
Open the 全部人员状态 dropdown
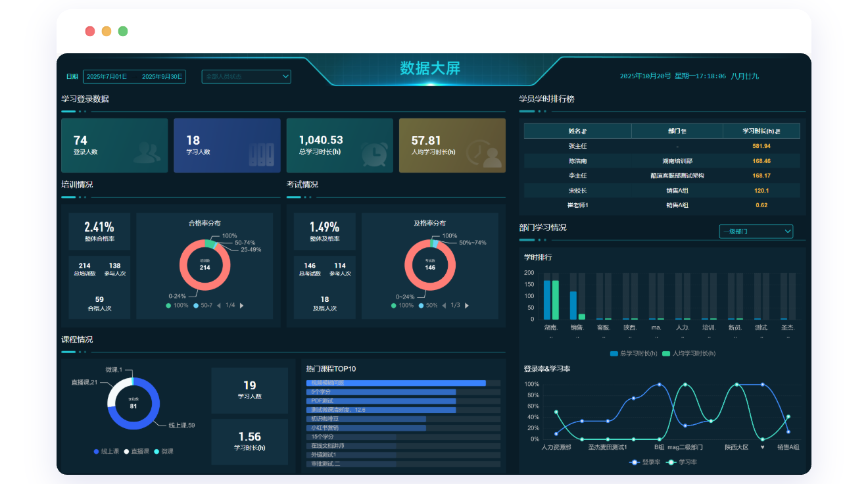(x=246, y=77)
